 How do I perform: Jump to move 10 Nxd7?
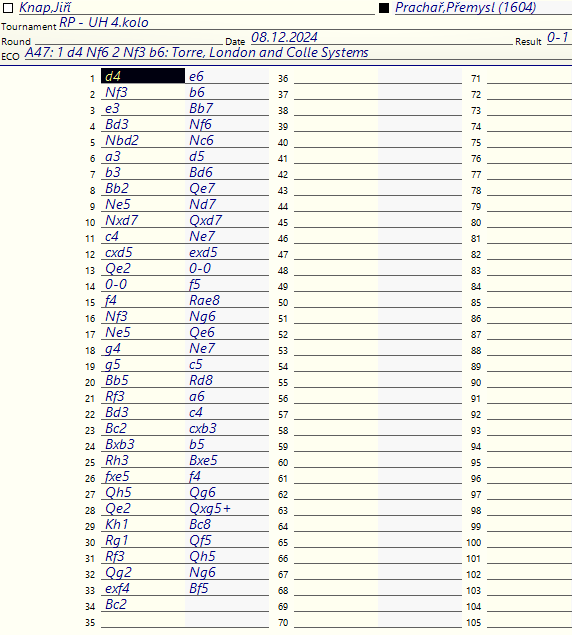[143, 220]
